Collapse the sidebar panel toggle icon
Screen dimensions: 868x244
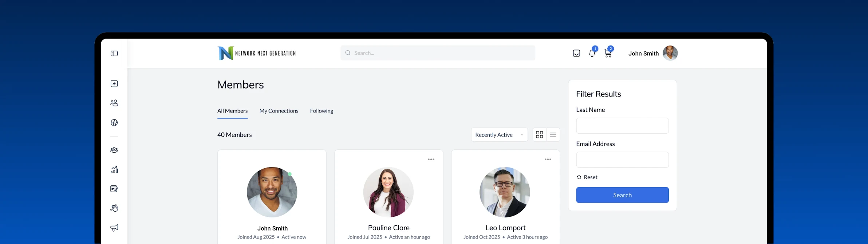[x=114, y=54]
